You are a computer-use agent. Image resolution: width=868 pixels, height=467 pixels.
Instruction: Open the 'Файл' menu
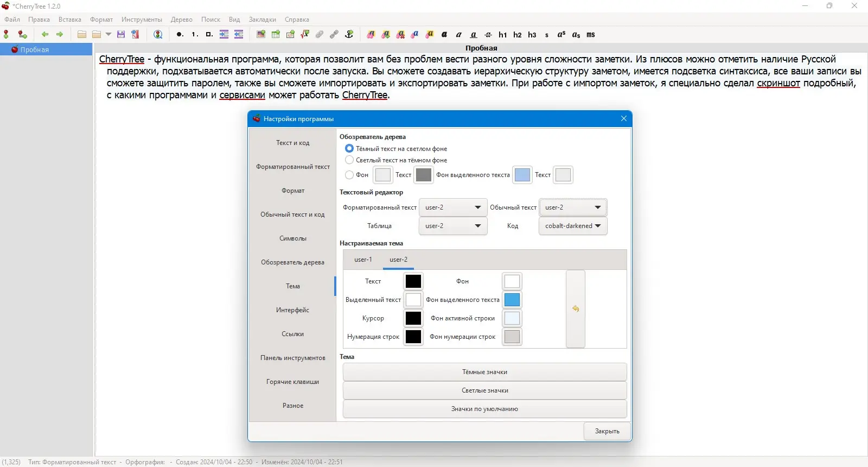(x=12, y=20)
